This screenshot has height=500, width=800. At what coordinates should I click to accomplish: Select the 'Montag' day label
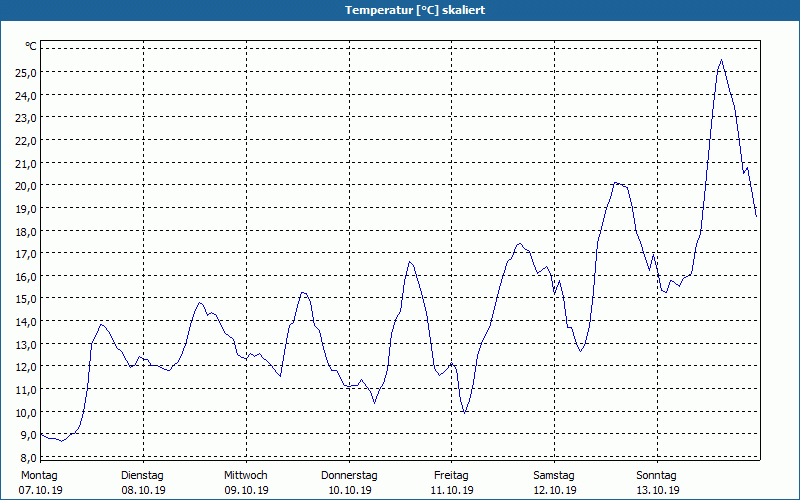click(x=39, y=476)
